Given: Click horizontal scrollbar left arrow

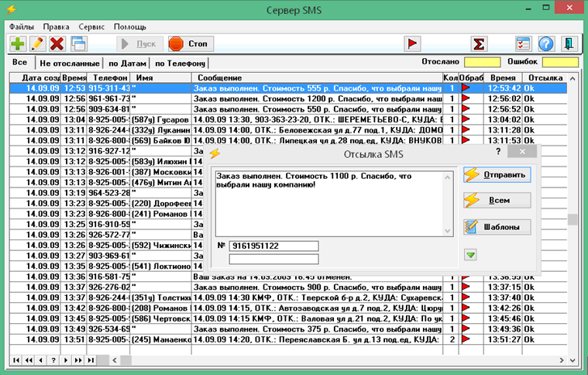Looking at the screenshot, I should [115, 360].
